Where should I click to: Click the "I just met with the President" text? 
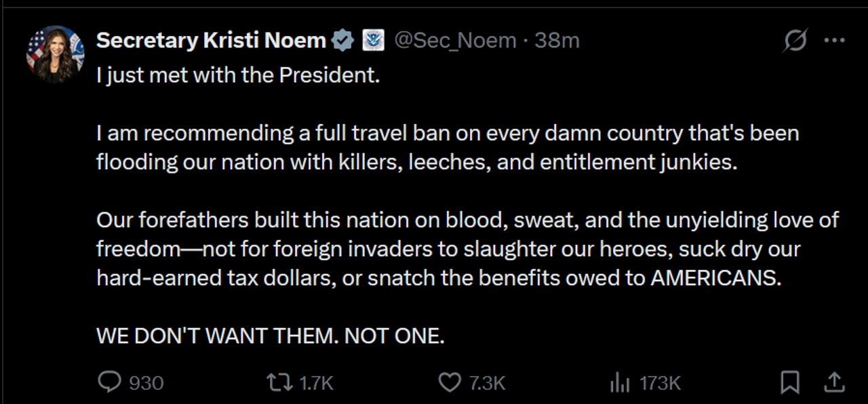pyautogui.click(x=238, y=75)
